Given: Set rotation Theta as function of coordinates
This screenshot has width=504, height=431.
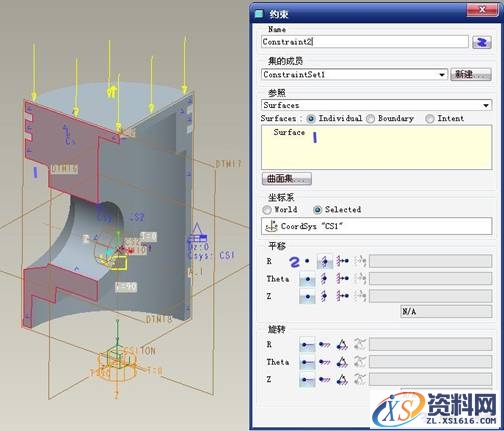Looking at the screenshot, I should pyautogui.click(x=360, y=362).
